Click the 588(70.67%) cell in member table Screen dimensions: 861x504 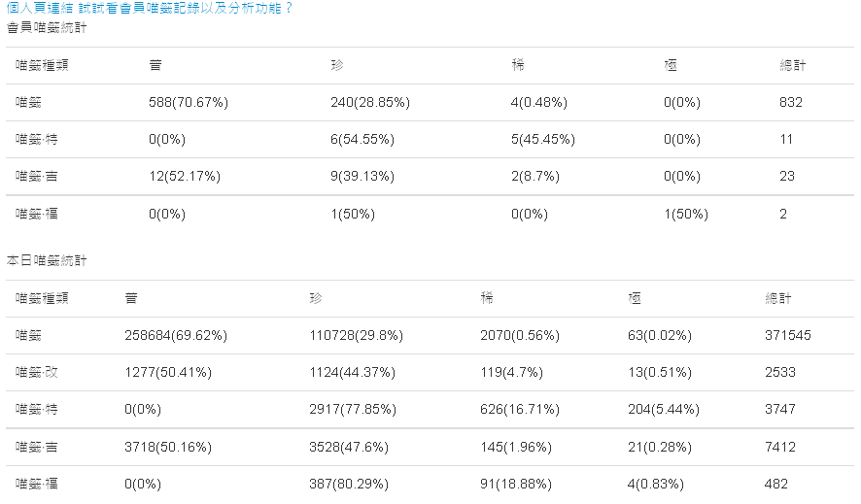(x=185, y=102)
